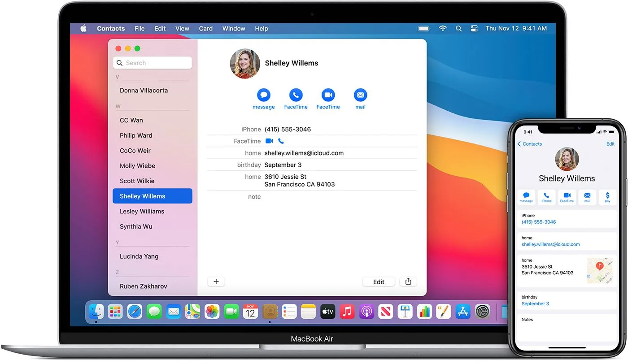Open the Window menu
628x364 pixels.
pos(233,28)
